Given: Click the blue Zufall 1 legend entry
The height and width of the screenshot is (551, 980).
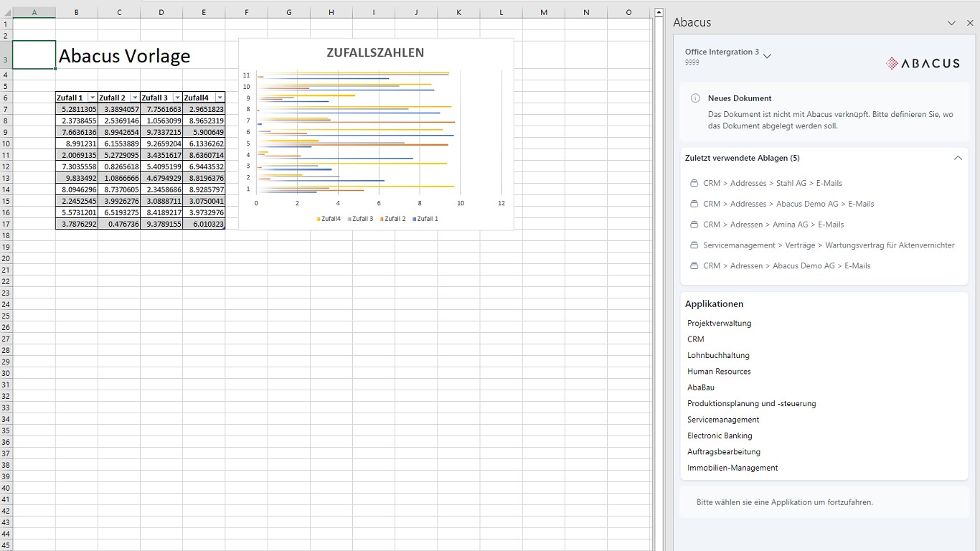Looking at the screenshot, I should pos(425,219).
